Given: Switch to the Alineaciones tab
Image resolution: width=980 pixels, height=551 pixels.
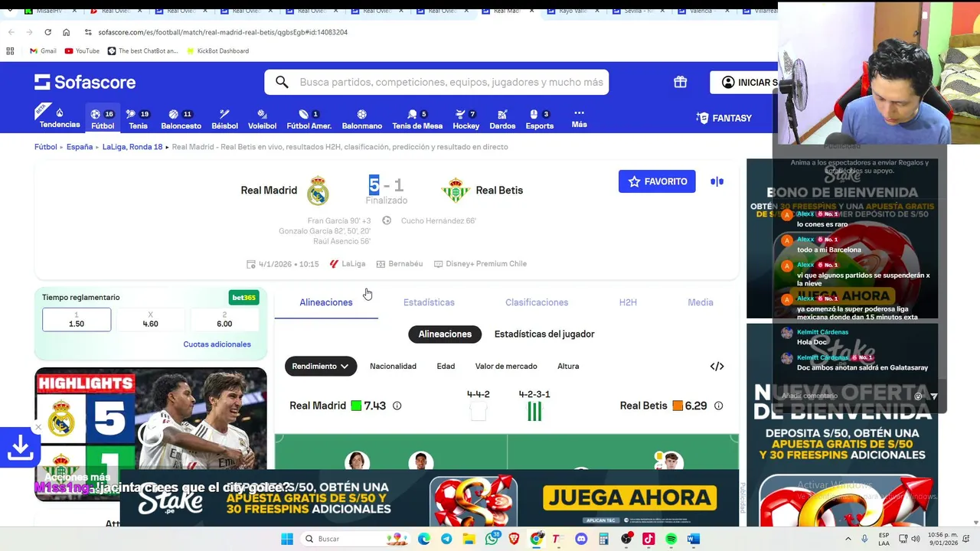Looking at the screenshot, I should coord(326,302).
